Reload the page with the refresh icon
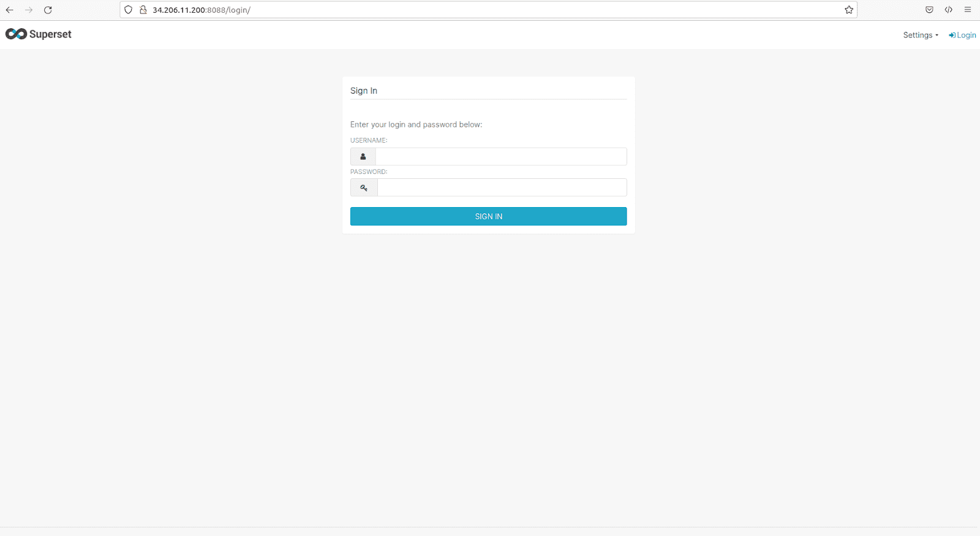This screenshot has width=980, height=536. (48, 10)
